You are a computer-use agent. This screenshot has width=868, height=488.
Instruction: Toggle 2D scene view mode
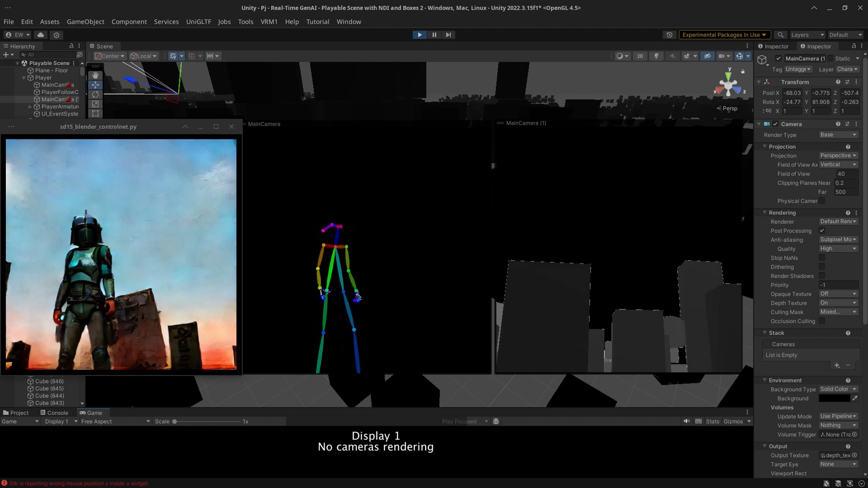point(640,56)
